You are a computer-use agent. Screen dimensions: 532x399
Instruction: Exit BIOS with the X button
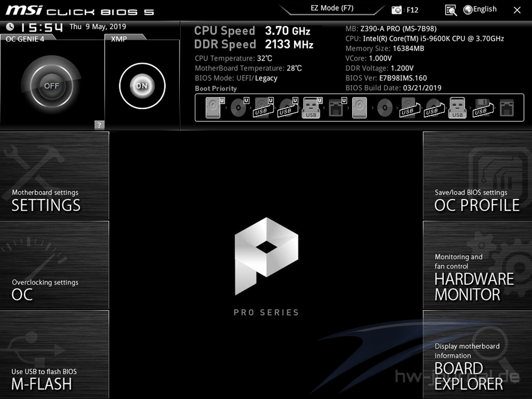pyautogui.click(x=517, y=10)
